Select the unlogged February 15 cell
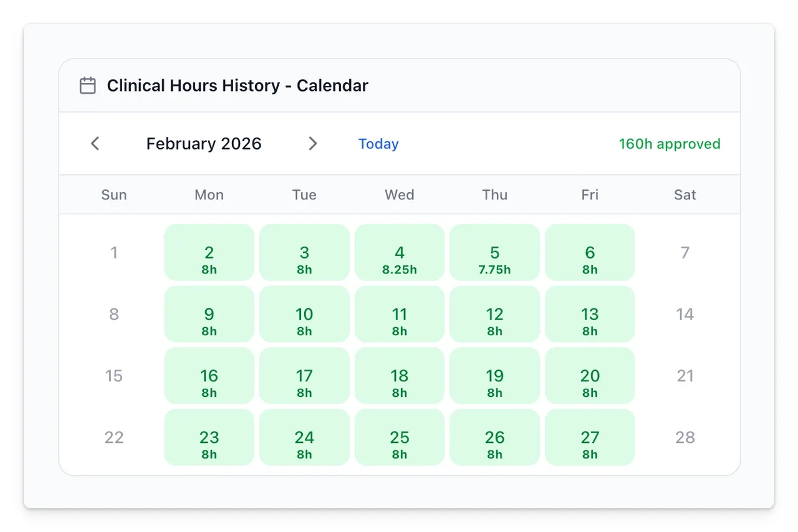Screen dimensions: 798x532 click(x=114, y=376)
